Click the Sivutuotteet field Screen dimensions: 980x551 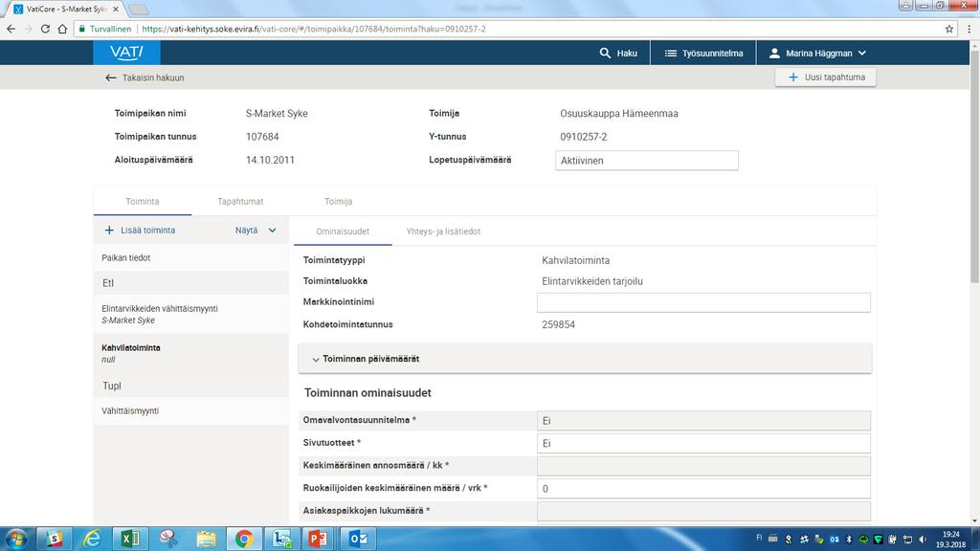[703, 443]
